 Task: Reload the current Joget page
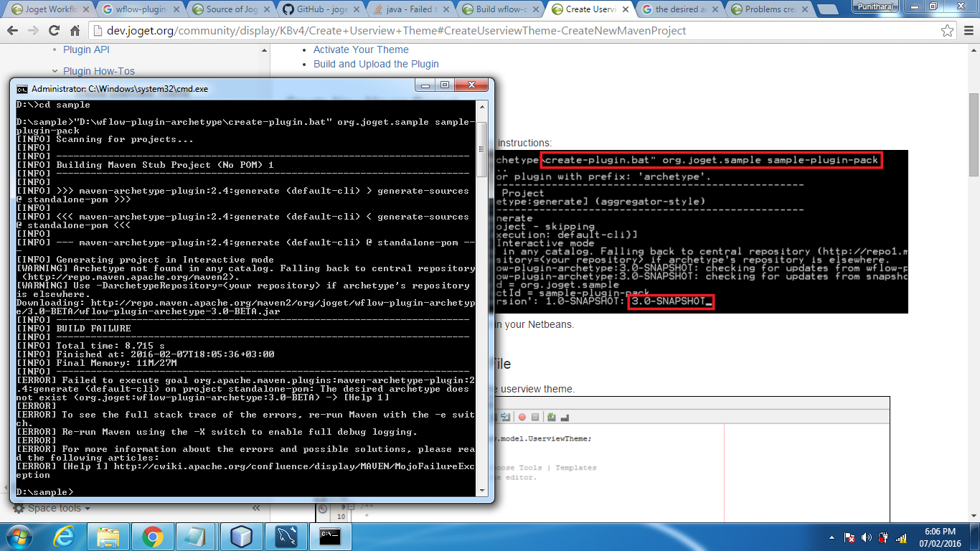tap(55, 31)
